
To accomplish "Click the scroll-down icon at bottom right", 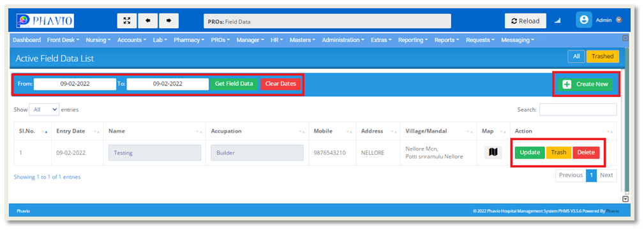I will [x=625, y=199].
